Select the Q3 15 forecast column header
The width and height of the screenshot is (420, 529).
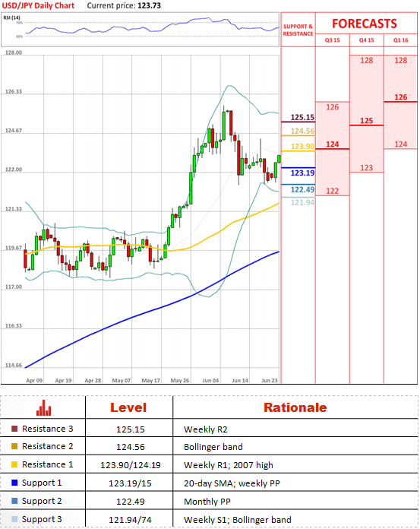coord(333,40)
